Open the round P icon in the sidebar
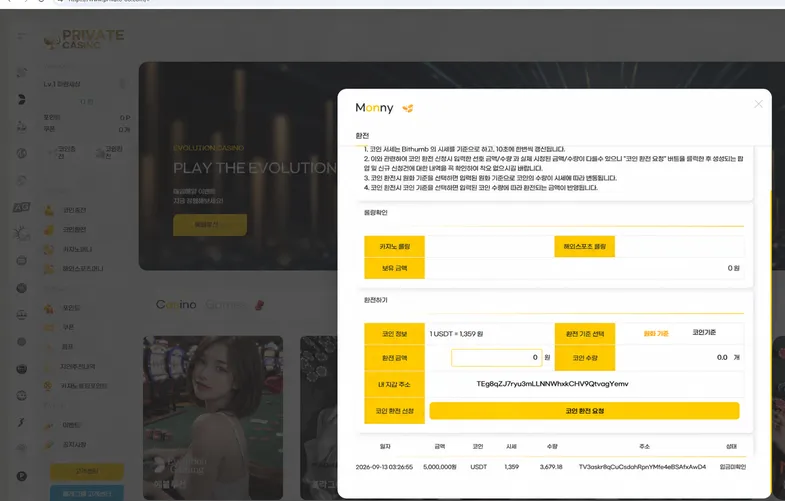Screen dimensions: 785x501 (x=22, y=476)
